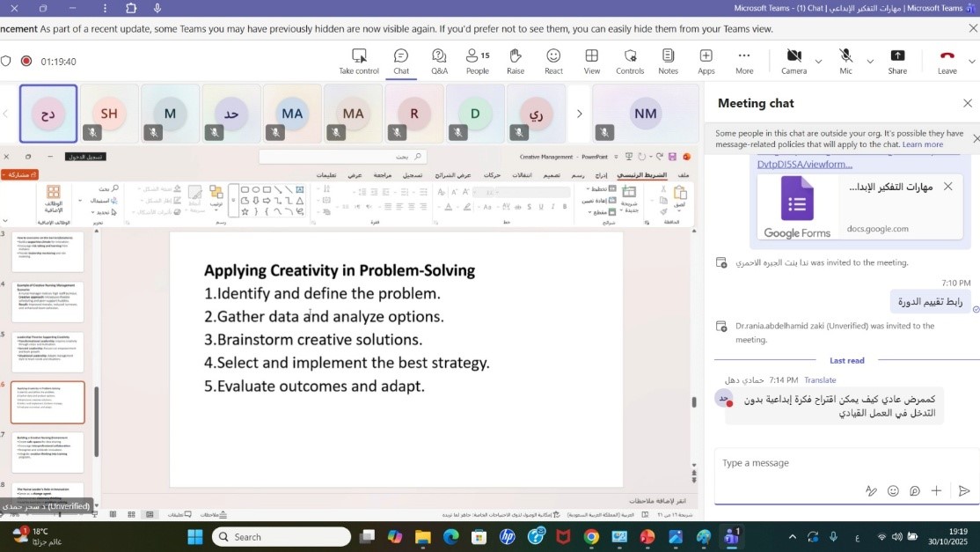This screenshot has width=980, height=552.
Task: Unmute the Mic
Action: point(845,61)
